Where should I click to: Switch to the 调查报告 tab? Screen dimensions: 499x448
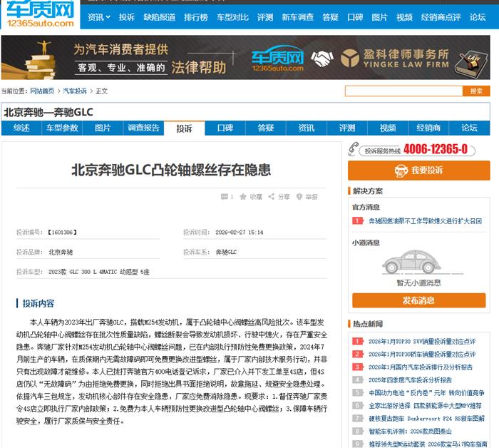[143, 128]
